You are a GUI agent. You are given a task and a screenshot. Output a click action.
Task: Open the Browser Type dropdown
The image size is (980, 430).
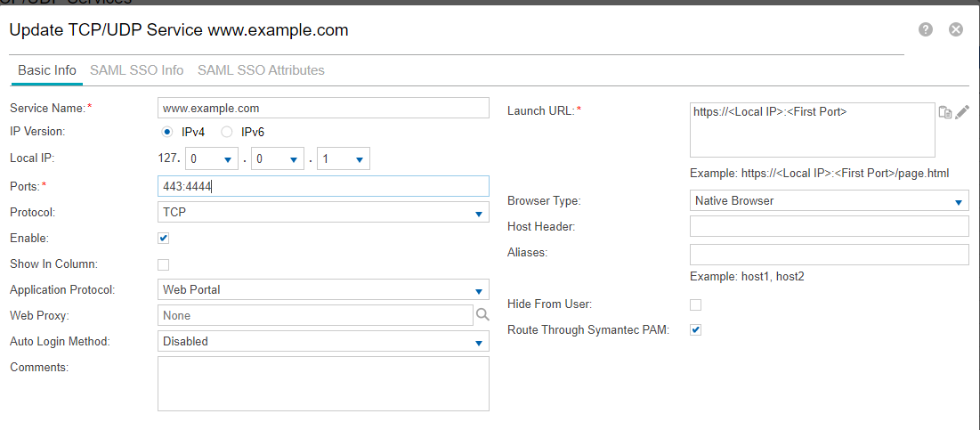(x=829, y=201)
